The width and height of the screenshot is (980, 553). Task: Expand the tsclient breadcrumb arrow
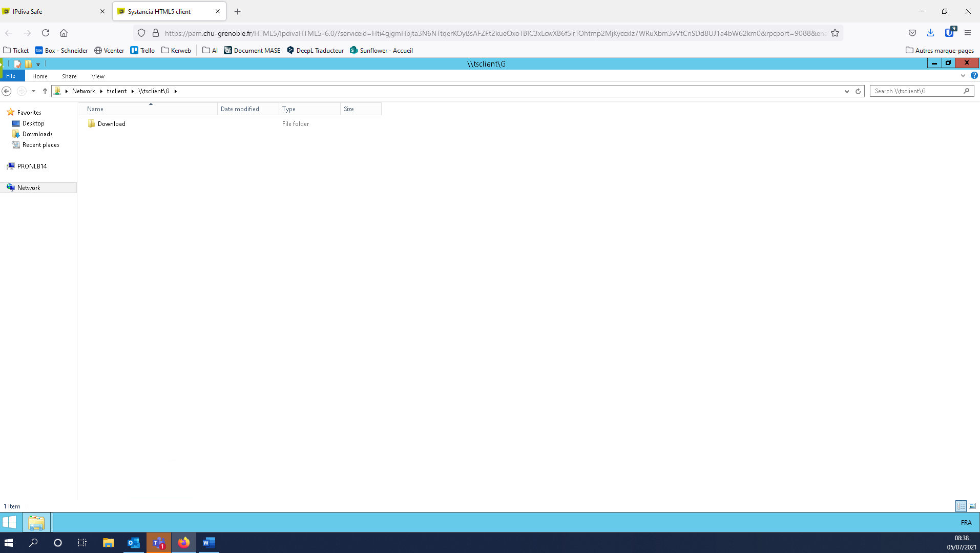click(132, 91)
